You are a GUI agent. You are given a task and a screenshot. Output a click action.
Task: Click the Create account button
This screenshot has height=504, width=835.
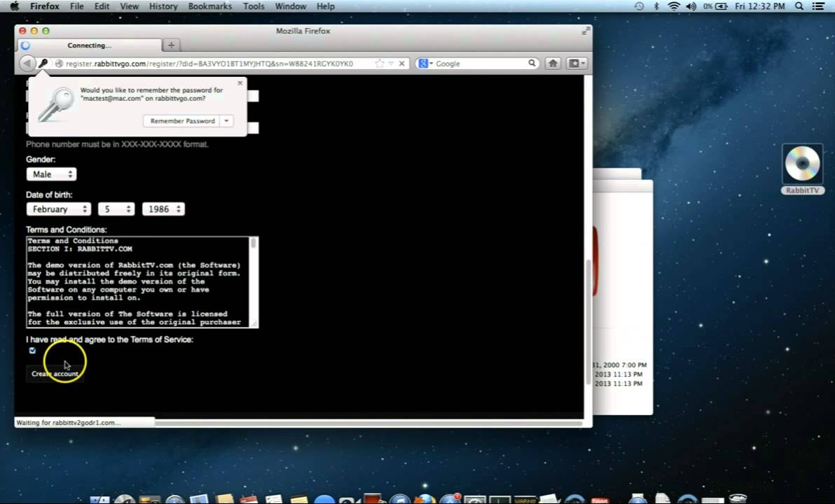[x=55, y=373]
